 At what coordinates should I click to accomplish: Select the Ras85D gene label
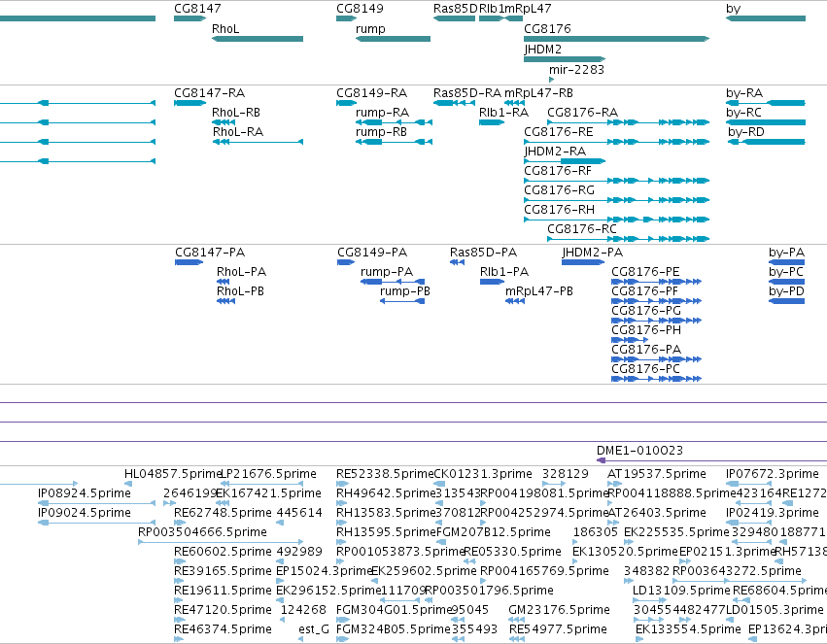click(455, 9)
